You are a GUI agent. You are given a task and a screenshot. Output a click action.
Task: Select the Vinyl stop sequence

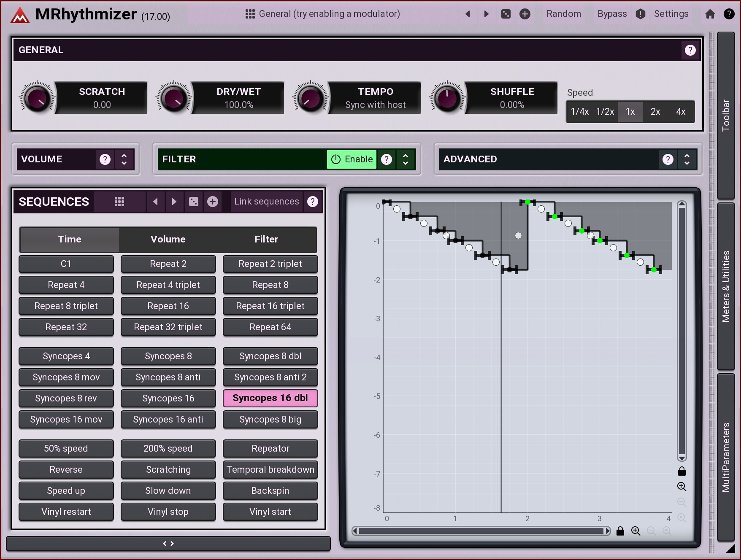[168, 512]
